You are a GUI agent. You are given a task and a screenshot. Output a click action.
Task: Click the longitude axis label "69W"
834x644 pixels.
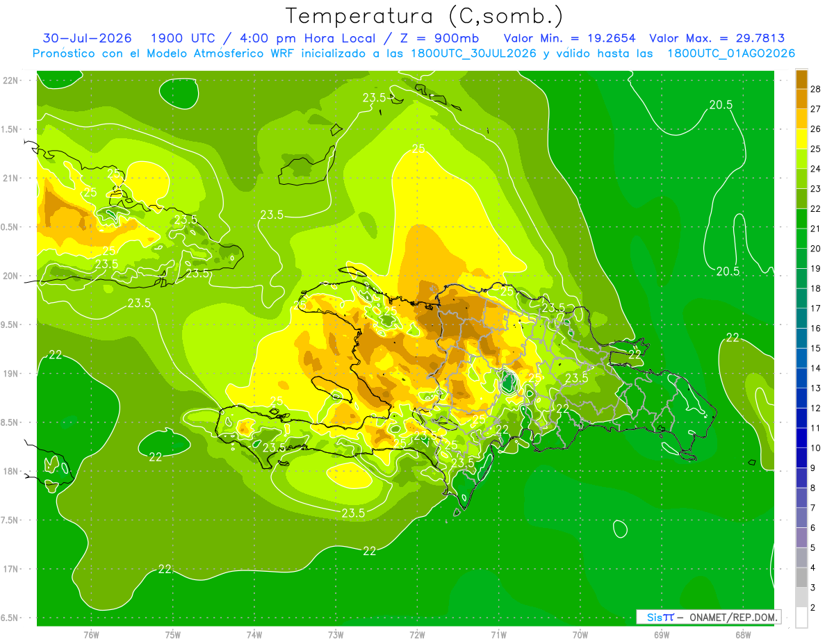(661, 634)
